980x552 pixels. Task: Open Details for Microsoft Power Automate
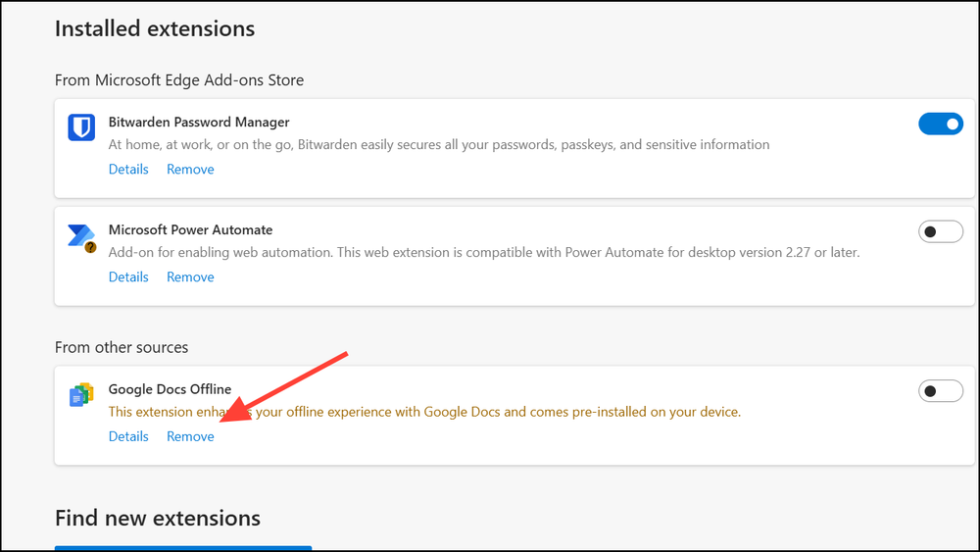pyautogui.click(x=128, y=276)
